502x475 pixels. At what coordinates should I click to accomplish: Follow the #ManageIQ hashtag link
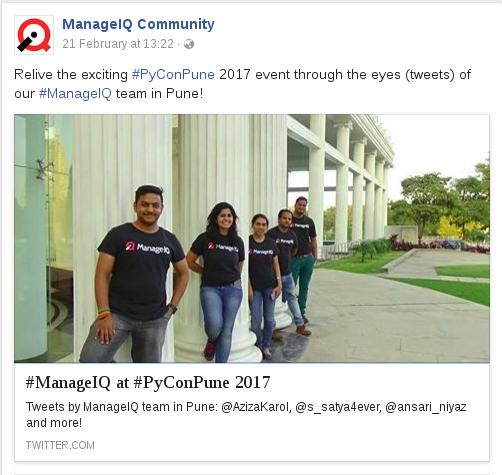pyautogui.click(x=75, y=94)
